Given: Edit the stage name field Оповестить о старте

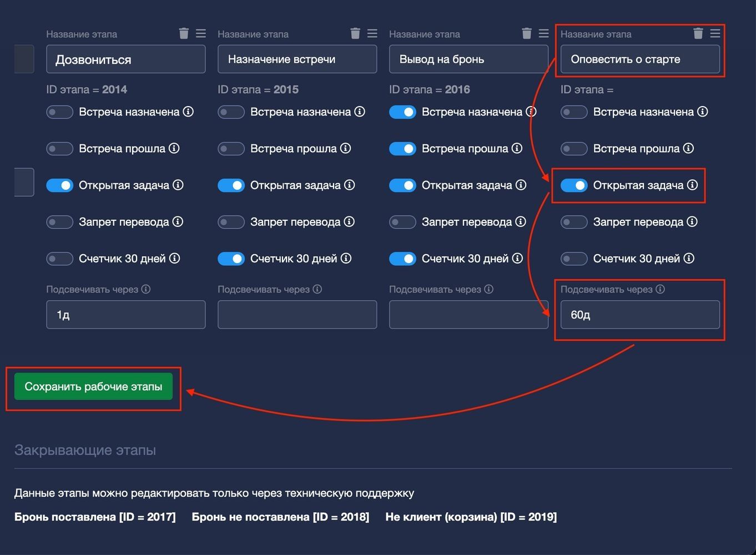Looking at the screenshot, I should click(640, 59).
